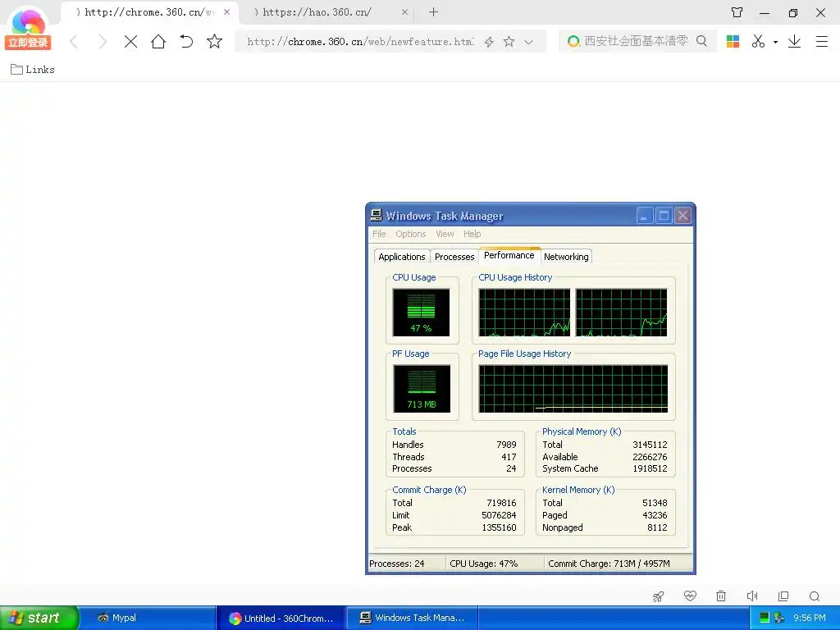
Task: Open the browser hamburger menu
Action: [822, 41]
